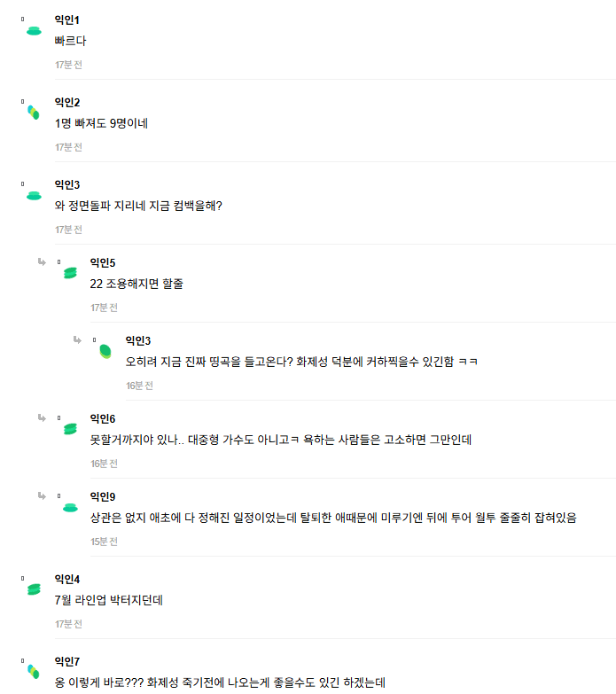Click the green avatar icon of 익인1
This screenshot has width=616, height=694.
click(x=34, y=31)
